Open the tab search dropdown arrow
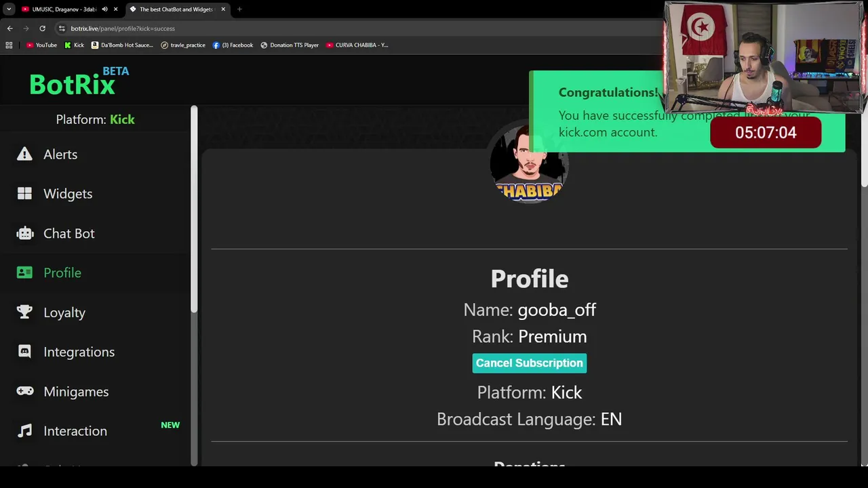The height and width of the screenshot is (488, 868). pos(9,9)
